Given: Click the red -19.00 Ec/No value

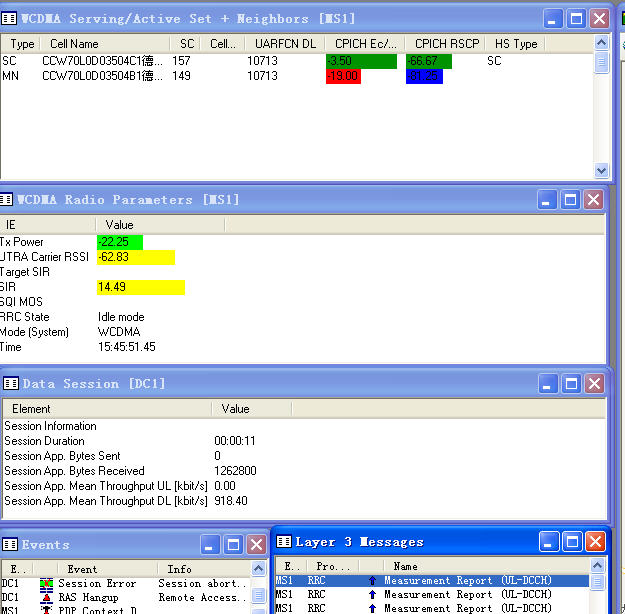Looking at the screenshot, I should tap(343, 76).
